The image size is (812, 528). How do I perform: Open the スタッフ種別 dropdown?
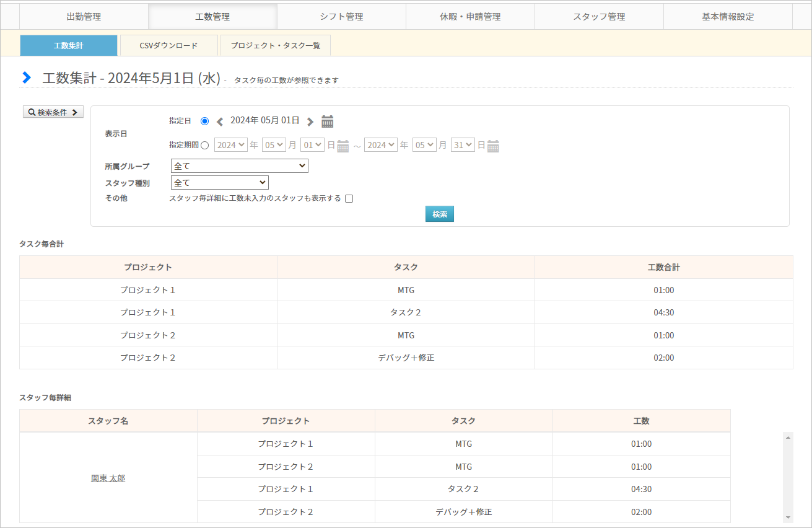pyautogui.click(x=219, y=183)
